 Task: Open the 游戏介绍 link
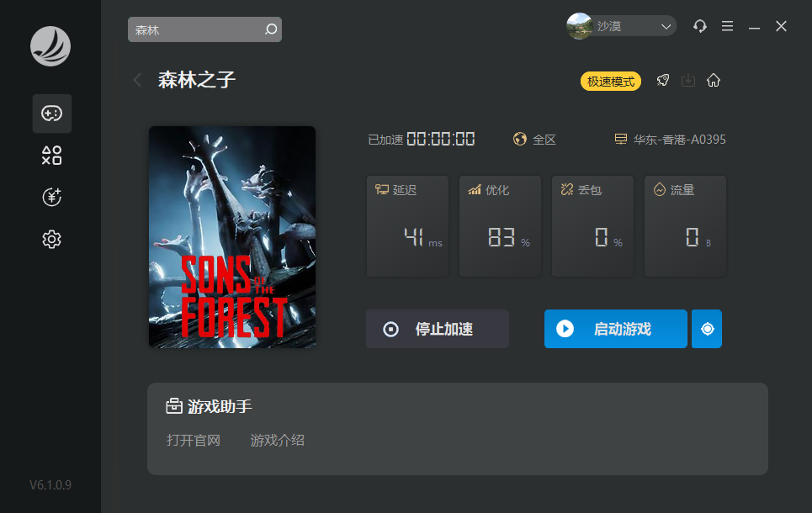(x=278, y=441)
